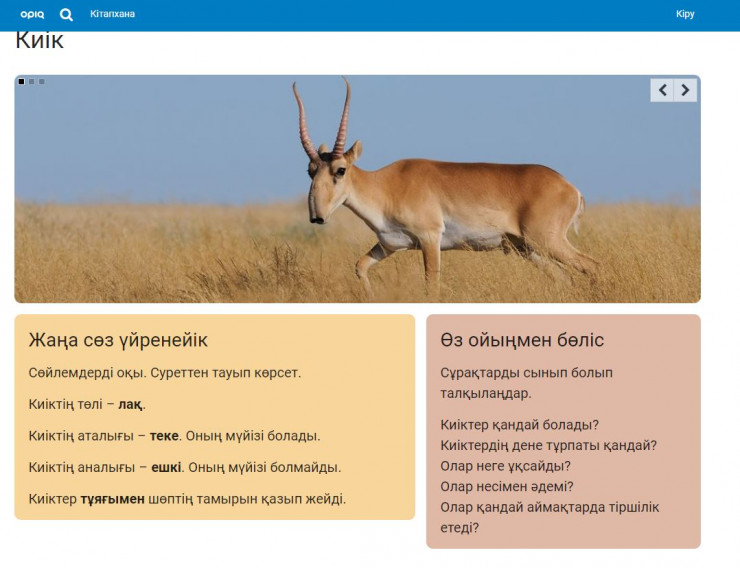Image resolution: width=740 pixels, height=568 pixels.
Task: Click the bold word ешкі
Action: point(166,467)
